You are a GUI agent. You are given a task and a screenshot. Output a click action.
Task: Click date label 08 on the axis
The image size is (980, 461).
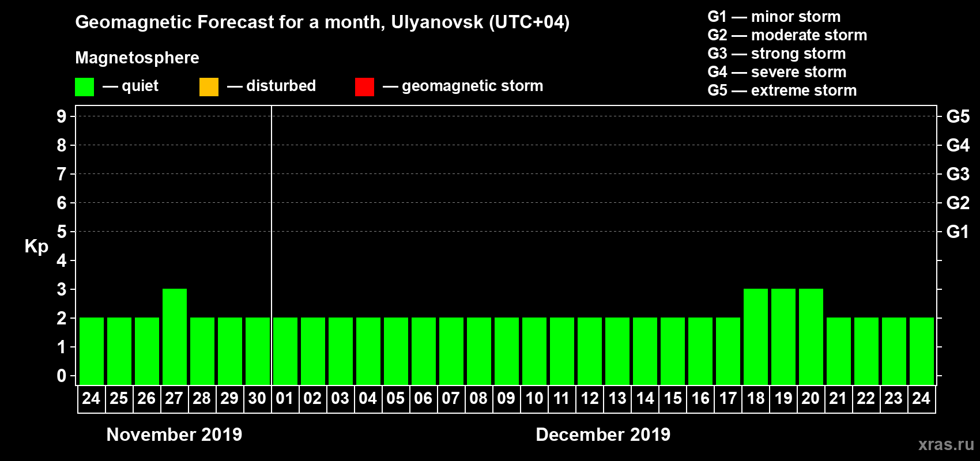478,398
